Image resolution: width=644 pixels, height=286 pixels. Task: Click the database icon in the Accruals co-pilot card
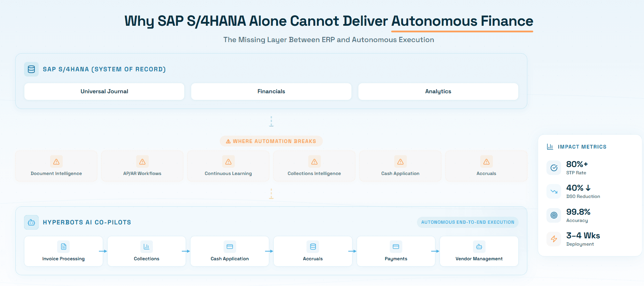[313, 247]
